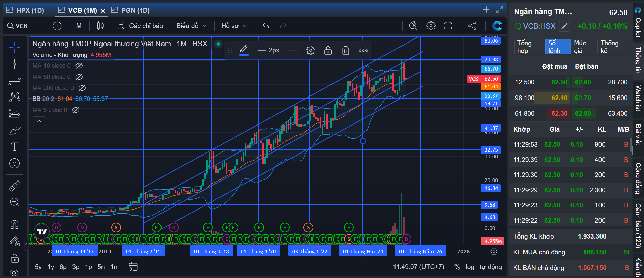Select the Sổ lệnh tab
This screenshot has width=644, height=278.
(558, 47)
